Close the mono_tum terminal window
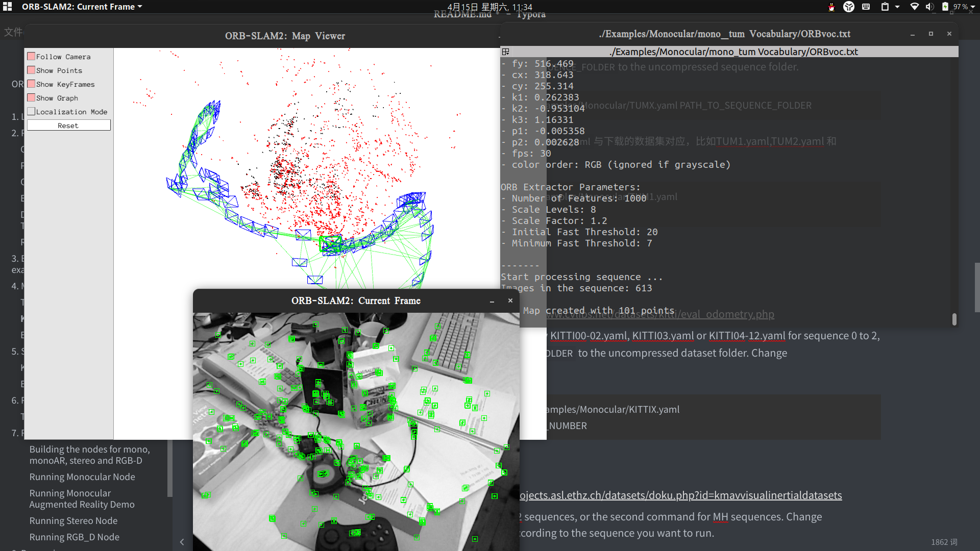980x551 pixels. click(949, 34)
